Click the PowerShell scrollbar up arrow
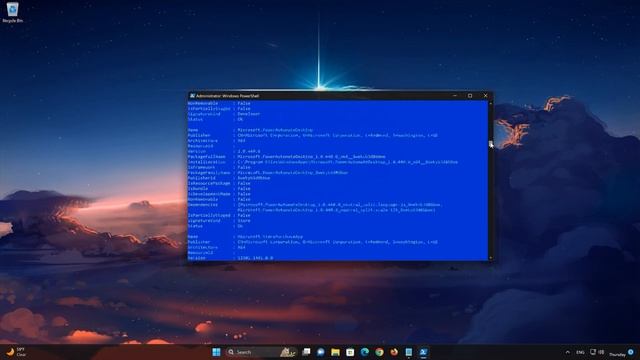The height and width of the screenshot is (360, 640). 490,103
